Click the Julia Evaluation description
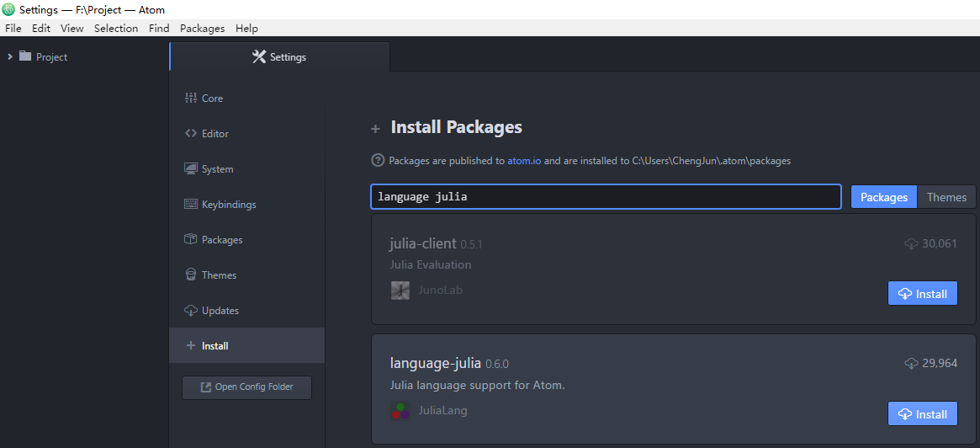Image resolution: width=980 pixels, height=448 pixels. [430, 264]
